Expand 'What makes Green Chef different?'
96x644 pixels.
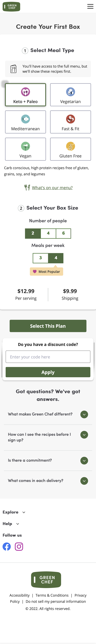click(84, 414)
